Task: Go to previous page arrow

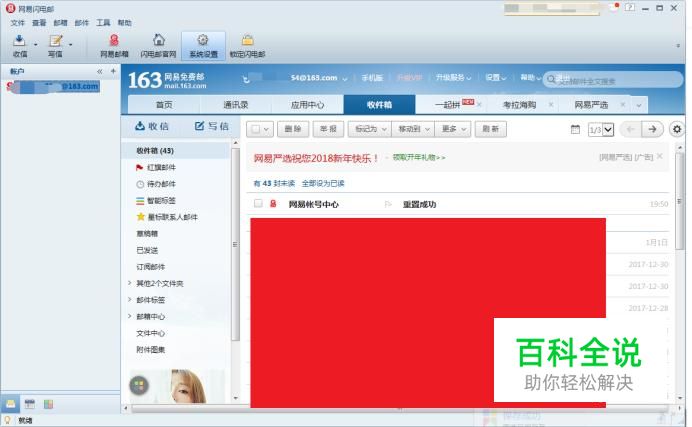Action: [631, 129]
